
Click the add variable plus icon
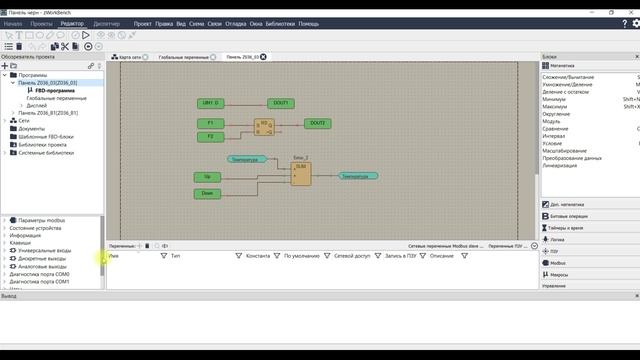pos(140,246)
